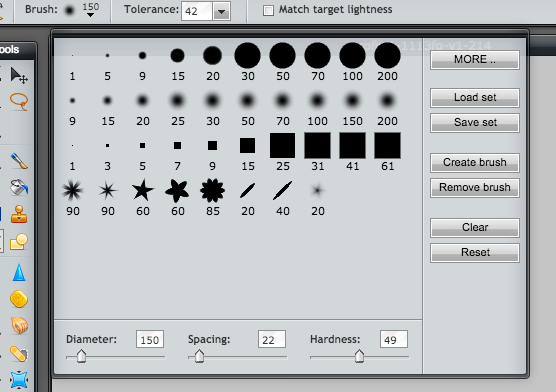Pick the soft sparkle 20 brush
Viewport: 556px width, 392px height.
pyautogui.click(x=317, y=191)
